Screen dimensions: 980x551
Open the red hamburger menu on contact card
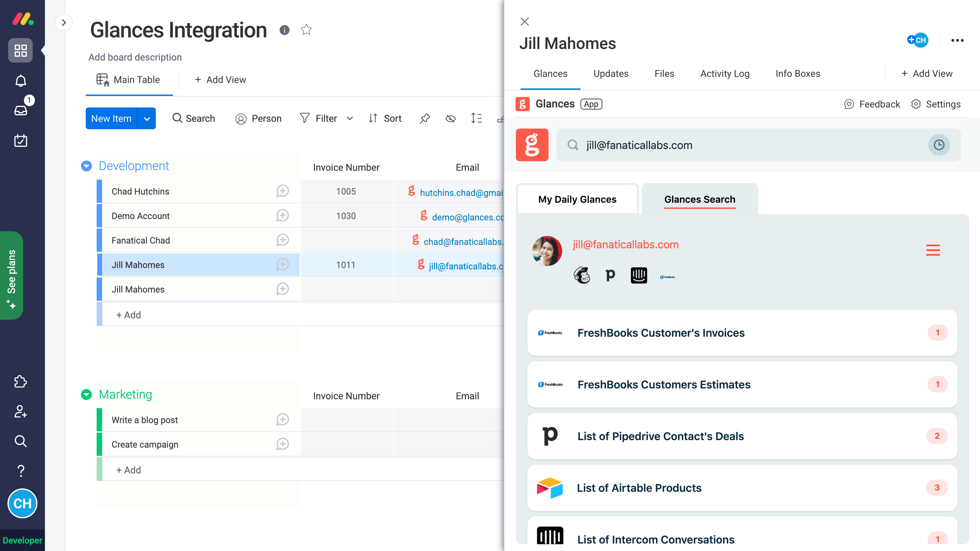pyautogui.click(x=933, y=250)
